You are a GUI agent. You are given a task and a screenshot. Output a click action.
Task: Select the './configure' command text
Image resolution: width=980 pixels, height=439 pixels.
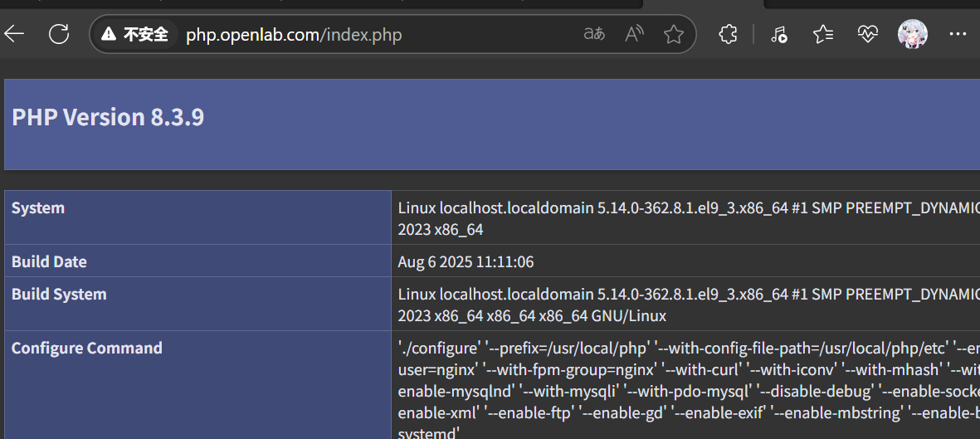coord(689,390)
